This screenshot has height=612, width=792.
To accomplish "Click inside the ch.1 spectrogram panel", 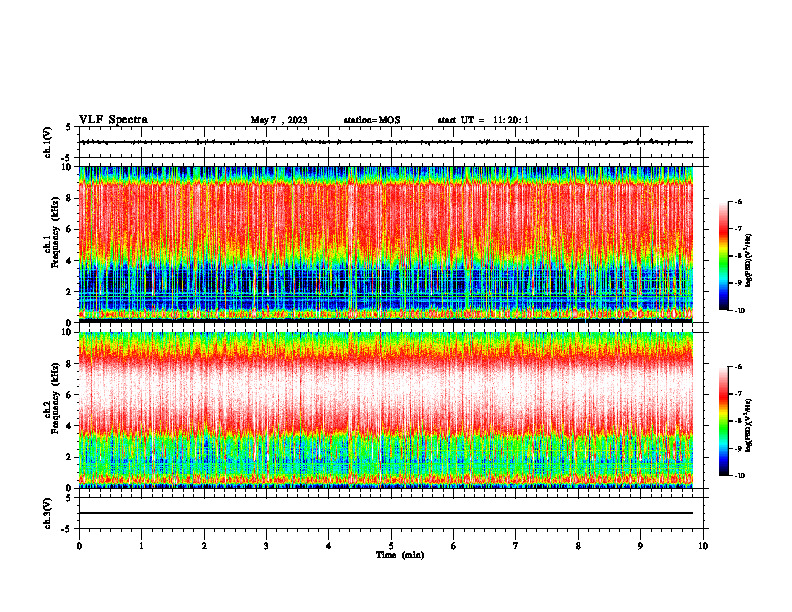I will (x=386, y=244).
